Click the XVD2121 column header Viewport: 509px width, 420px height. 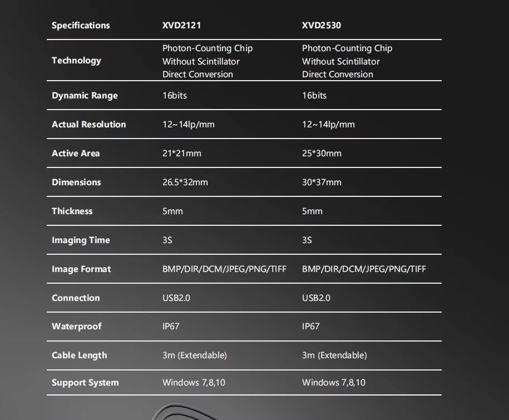pos(181,26)
